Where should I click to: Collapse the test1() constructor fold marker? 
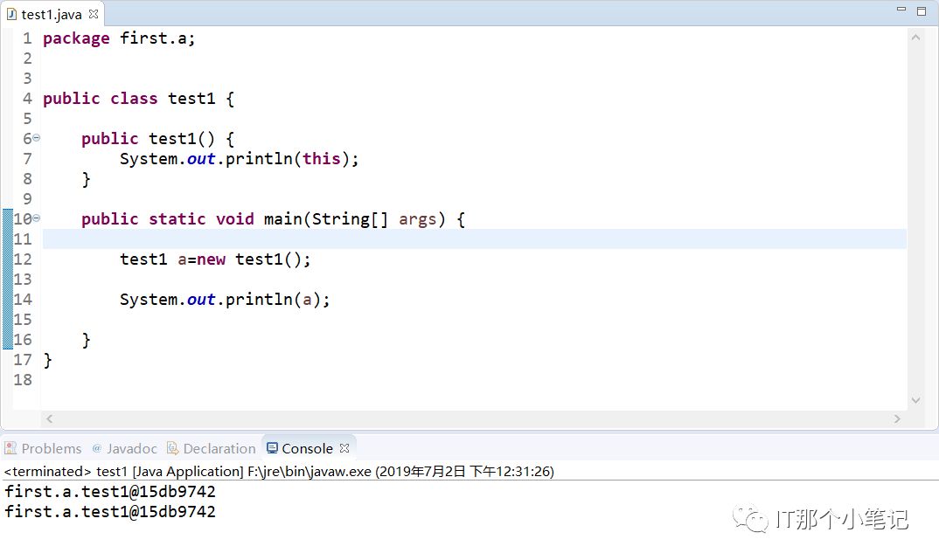[x=37, y=138]
